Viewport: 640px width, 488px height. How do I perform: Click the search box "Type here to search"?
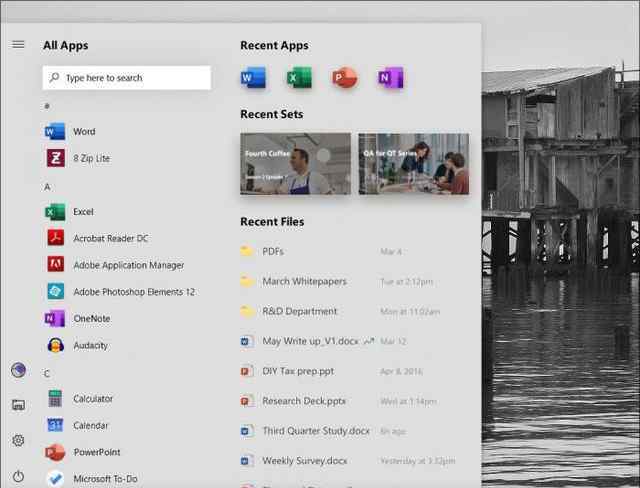click(127, 78)
